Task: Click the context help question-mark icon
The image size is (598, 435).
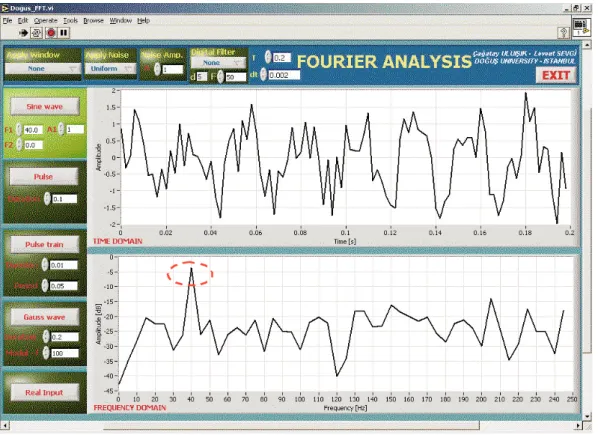Action: click(564, 33)
